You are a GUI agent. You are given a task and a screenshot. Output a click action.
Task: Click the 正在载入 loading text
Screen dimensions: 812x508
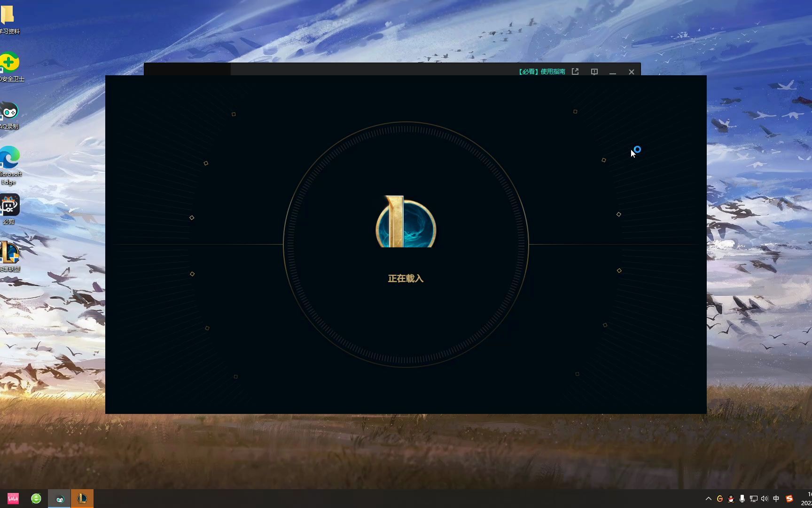(x=406, y=278)
